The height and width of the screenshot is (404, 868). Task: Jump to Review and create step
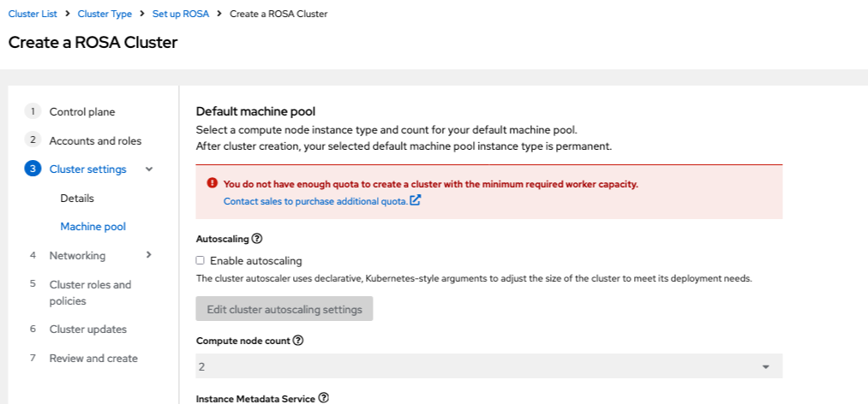tap(93, 359)
